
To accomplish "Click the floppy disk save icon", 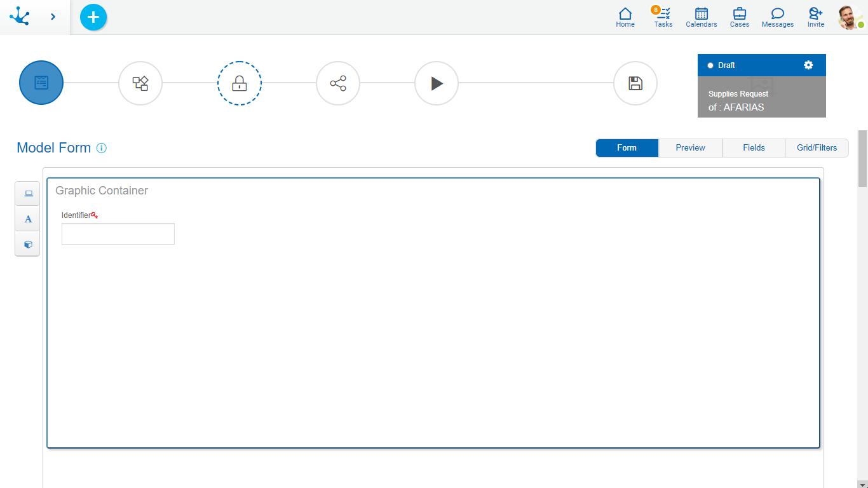I will click(635, 83).
